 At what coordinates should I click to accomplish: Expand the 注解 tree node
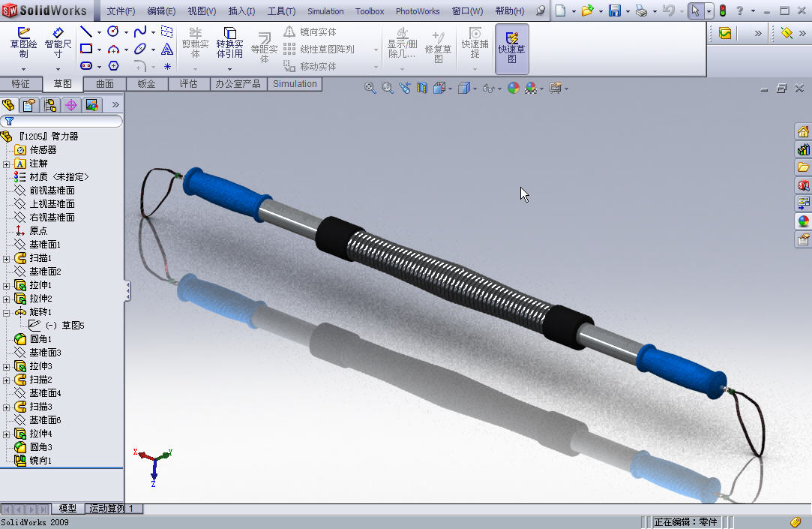pyautogui.click(x=6, y=164)
